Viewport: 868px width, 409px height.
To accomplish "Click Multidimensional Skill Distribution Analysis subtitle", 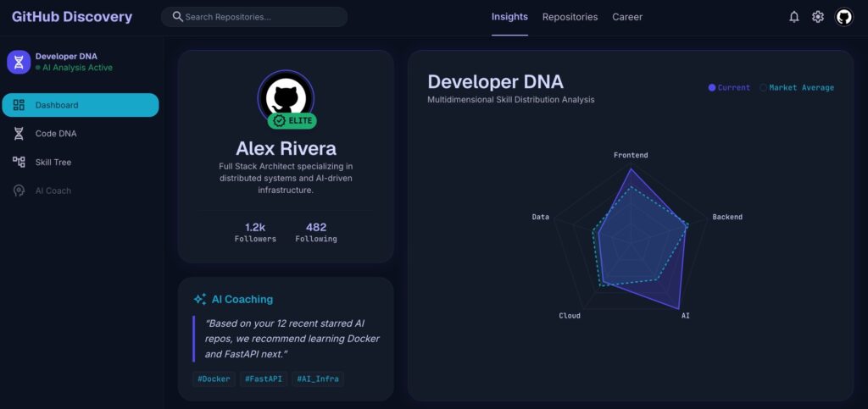I will (511, 100).
